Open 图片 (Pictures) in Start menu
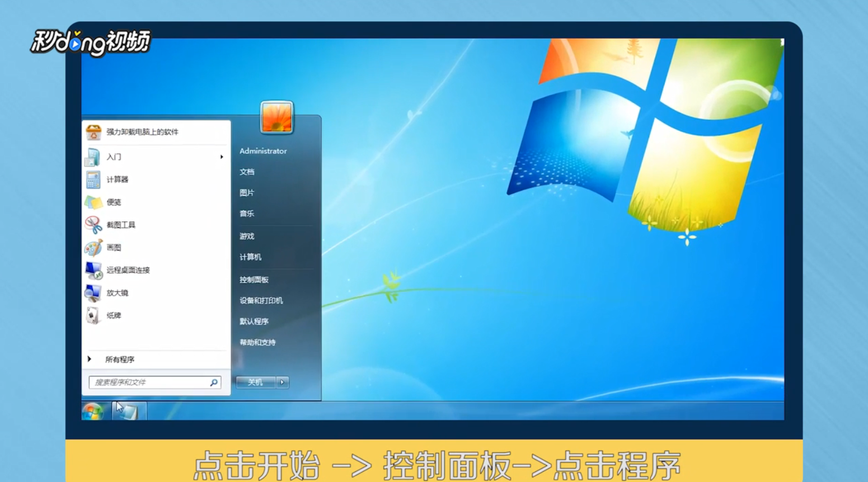Image resolution: width=868 pixels, height=482 pixels. 247,192
